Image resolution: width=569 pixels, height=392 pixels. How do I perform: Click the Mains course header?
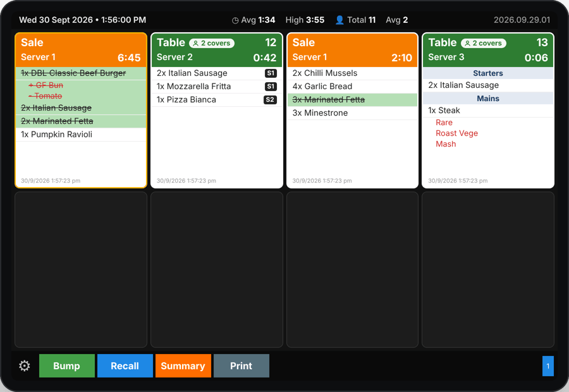point(488,99)
